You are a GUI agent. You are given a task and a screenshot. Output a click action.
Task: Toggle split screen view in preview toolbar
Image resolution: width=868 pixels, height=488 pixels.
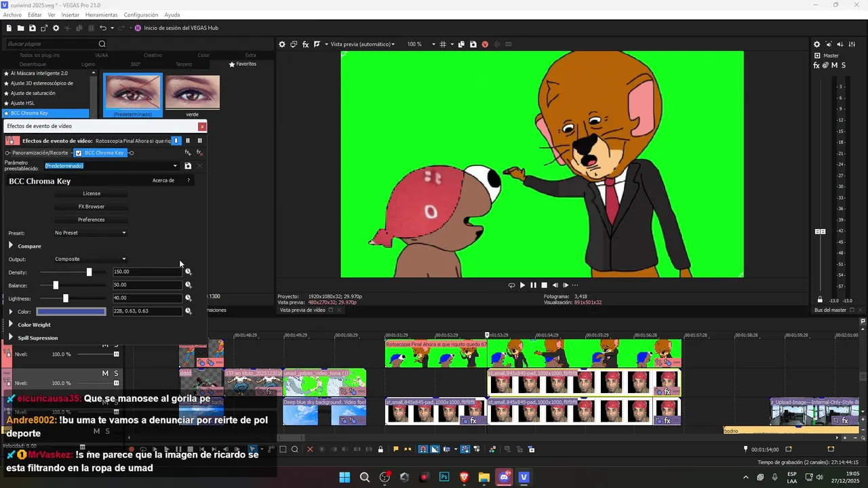[317, 44]
